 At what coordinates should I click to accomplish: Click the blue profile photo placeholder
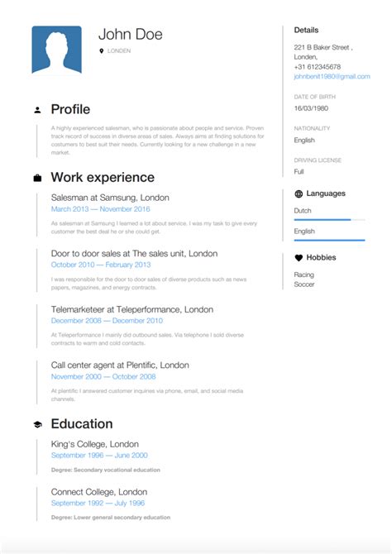pyautogui.click(x=56, y=50)
